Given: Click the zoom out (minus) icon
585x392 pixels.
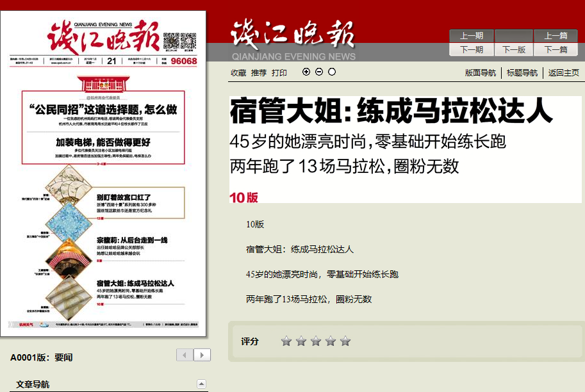Looking at the screenshot, I should tap(319, 72).
